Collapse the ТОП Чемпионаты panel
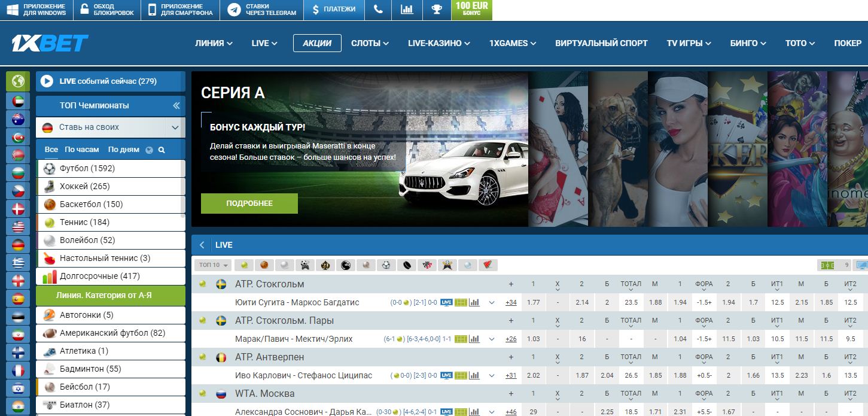This screenshot has height=416, width=868. point(176,105)
